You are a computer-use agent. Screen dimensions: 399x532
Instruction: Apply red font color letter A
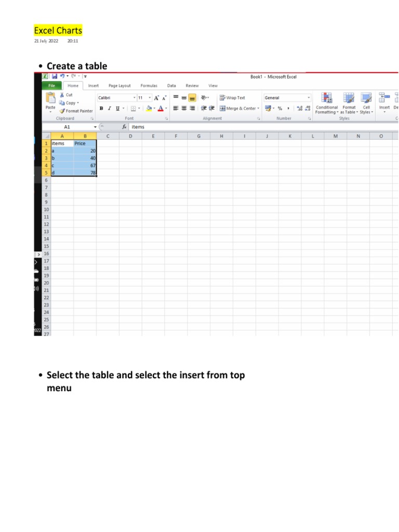[x=161, y=109]
